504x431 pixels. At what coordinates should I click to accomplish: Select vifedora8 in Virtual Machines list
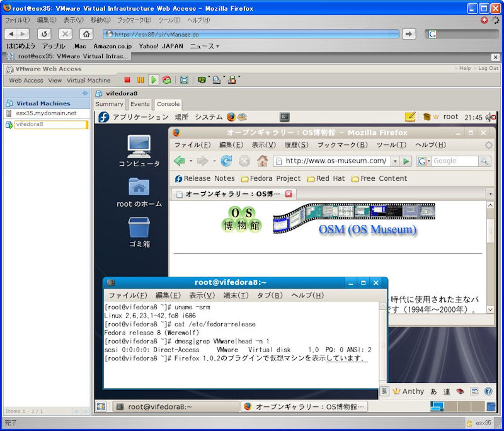(51, 124)
